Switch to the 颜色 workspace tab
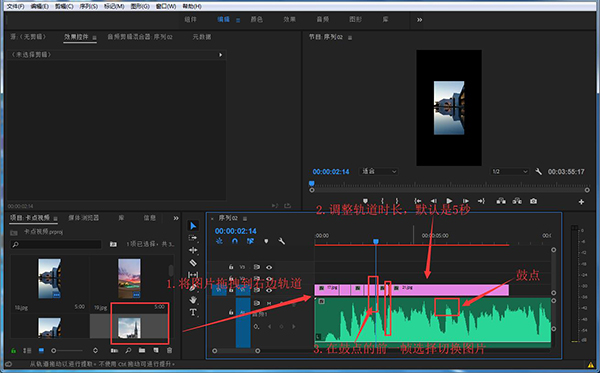Viewport: 600px width, 373px height. tap(256, 20)
